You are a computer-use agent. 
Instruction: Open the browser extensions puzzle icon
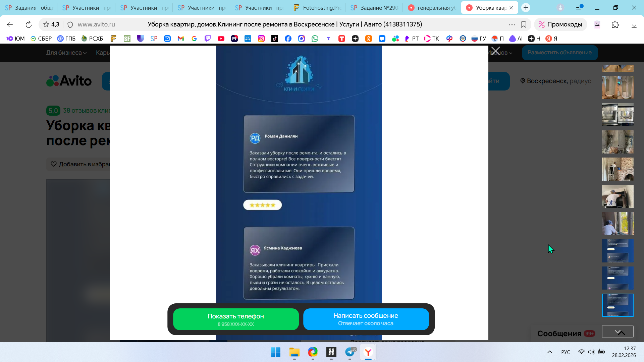(615, 24)
